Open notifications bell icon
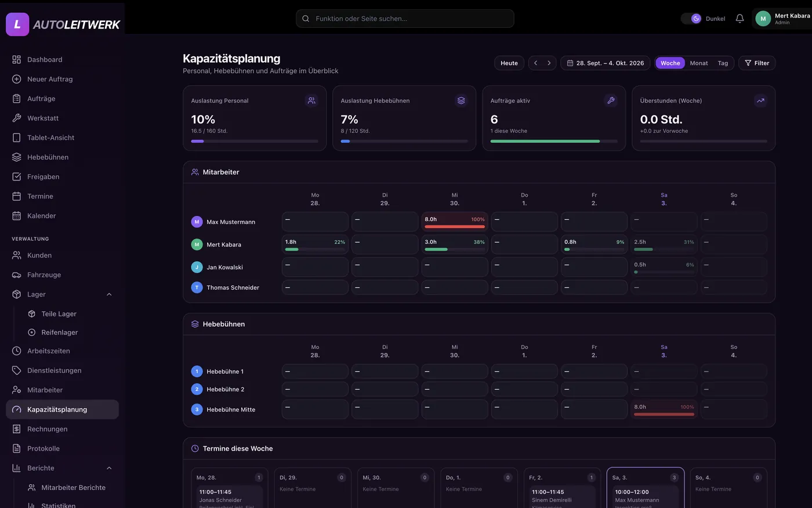 tap(739, 19)
